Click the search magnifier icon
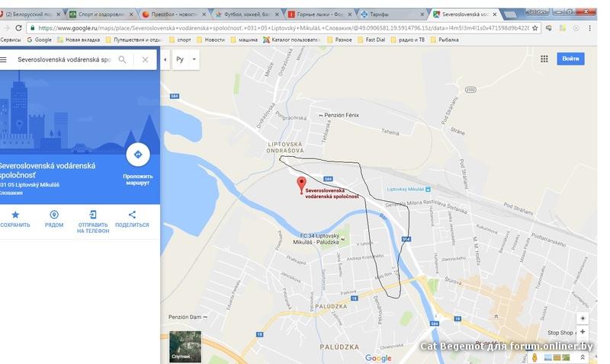The height and width of the screenshot is (364, 610). tap(122, 59)
